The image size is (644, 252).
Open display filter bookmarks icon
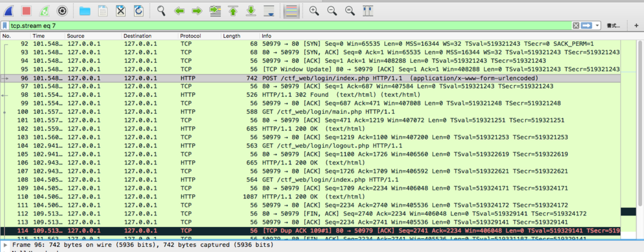[4, 25]
